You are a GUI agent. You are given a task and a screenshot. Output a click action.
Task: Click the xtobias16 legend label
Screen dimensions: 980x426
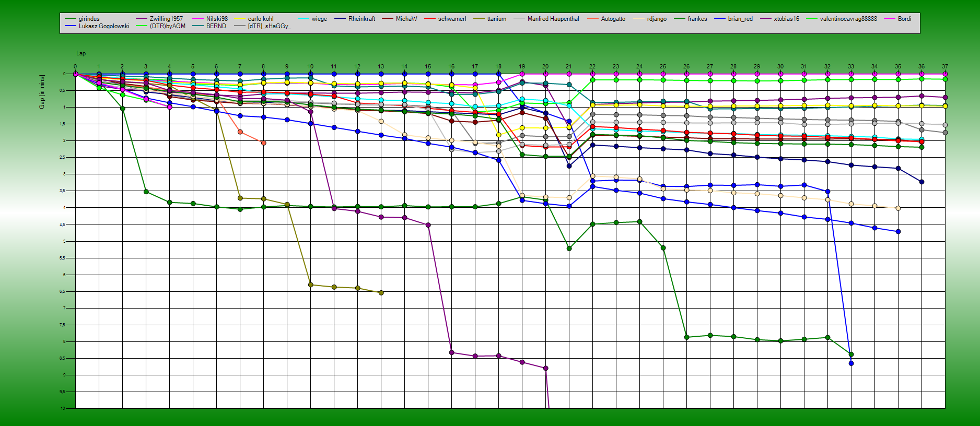coord(786,19)
